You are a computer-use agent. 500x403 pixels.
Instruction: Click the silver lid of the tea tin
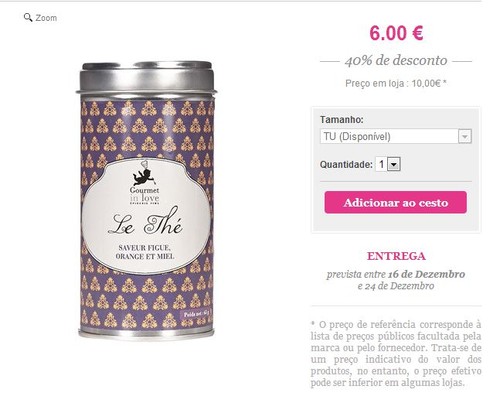click(147, 77)
